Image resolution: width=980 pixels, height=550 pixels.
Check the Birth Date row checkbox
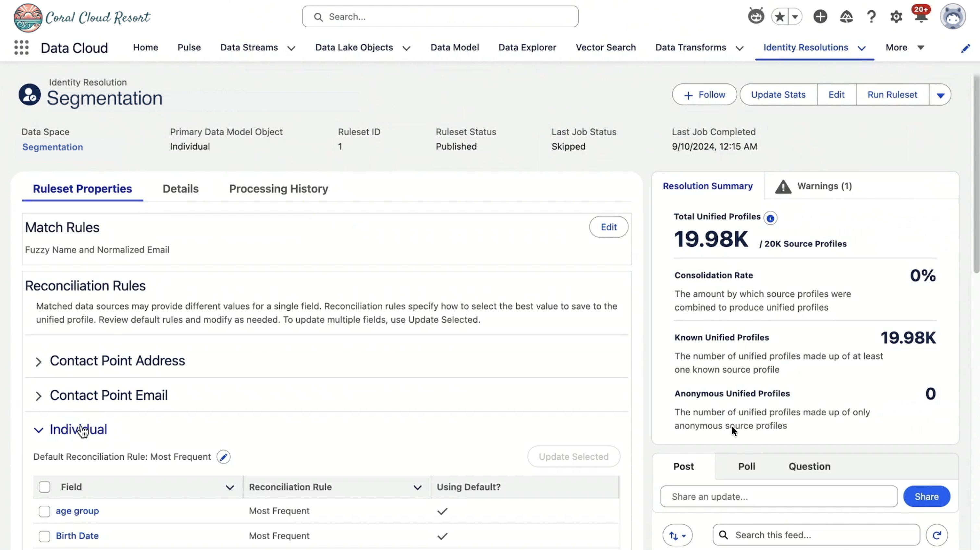click(44, 536)
